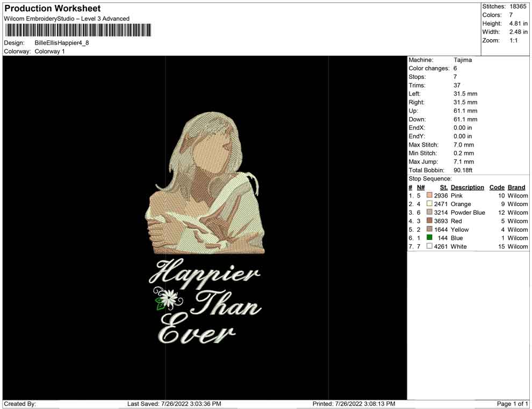Select the Powder Blue thread swatch
The width and height of the screenshot is (532, 409).
point(429,213)
